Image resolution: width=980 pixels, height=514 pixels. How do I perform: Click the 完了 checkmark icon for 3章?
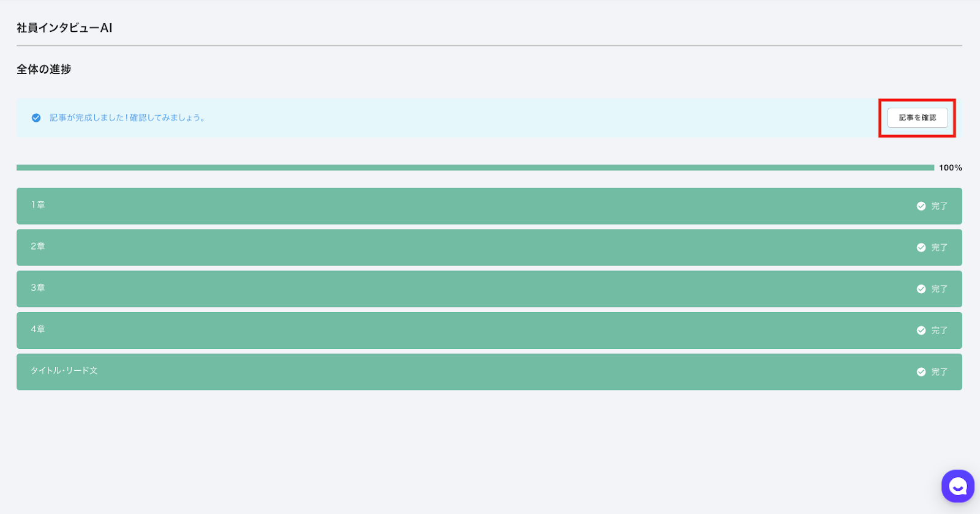click(921, 289)
